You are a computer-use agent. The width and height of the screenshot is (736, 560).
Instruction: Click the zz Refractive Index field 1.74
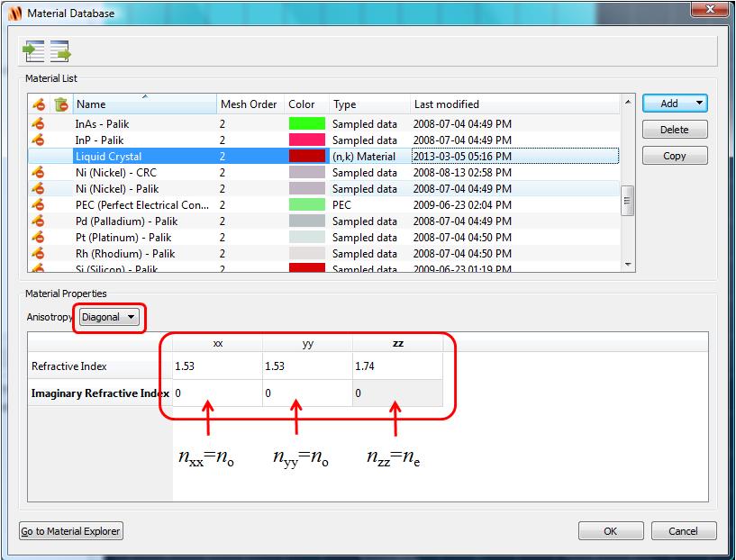397,366
